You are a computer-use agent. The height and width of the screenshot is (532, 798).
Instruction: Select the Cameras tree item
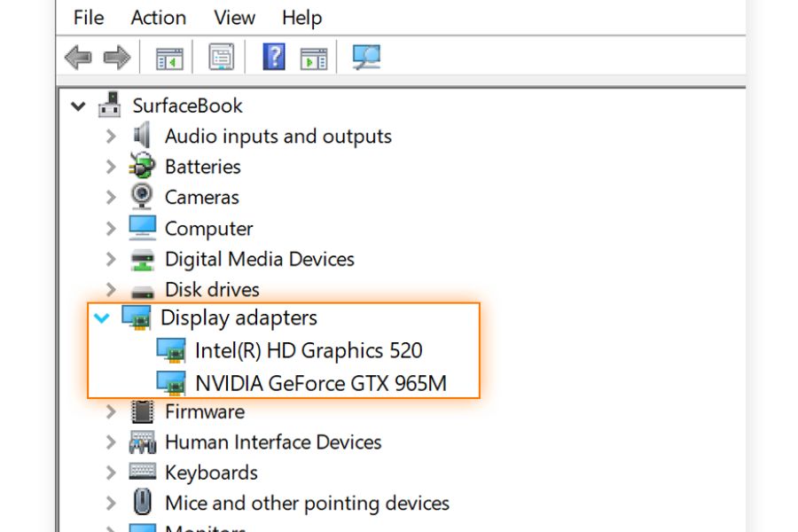pos(201,198)
